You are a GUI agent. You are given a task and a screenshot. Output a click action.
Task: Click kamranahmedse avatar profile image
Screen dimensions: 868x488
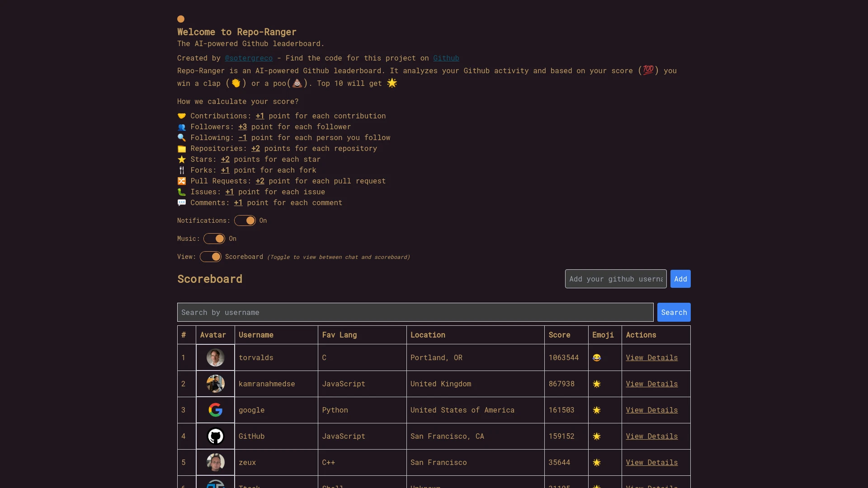pyautogui.click(x=215, y=384)
